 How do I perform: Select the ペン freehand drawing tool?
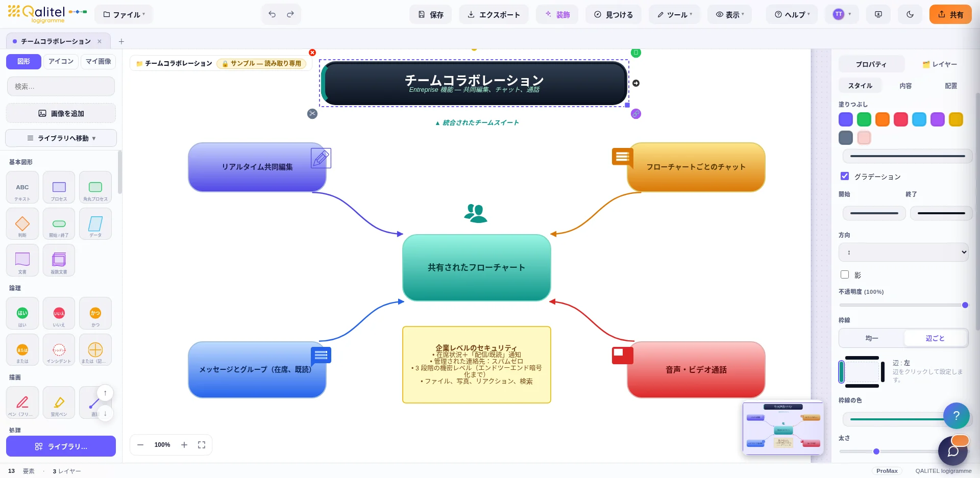[22, 403]
